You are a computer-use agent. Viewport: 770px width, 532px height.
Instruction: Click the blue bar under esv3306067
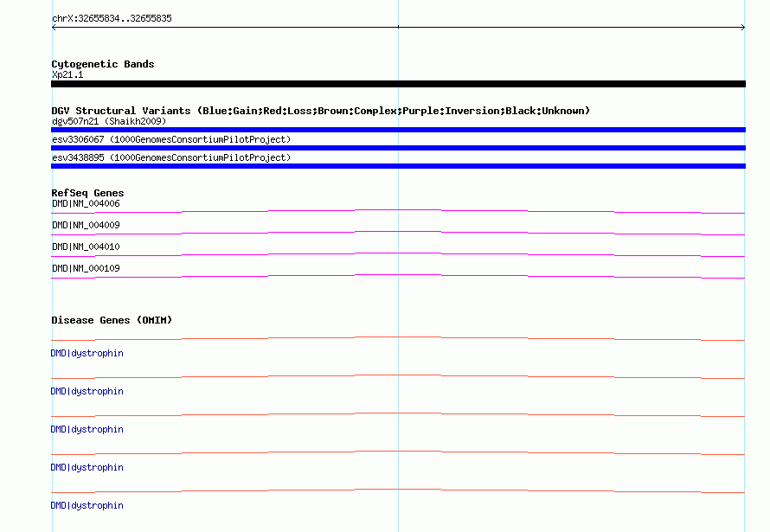click(398, 148)
